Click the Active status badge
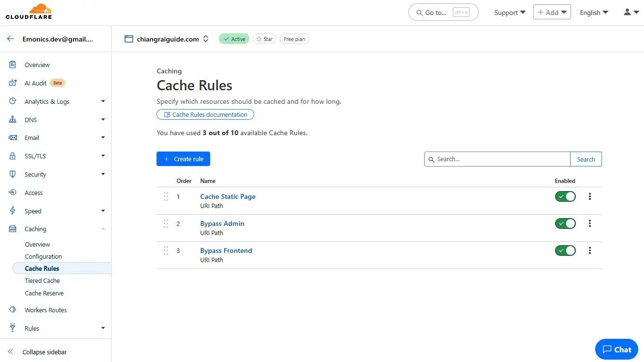 (234, 39)
